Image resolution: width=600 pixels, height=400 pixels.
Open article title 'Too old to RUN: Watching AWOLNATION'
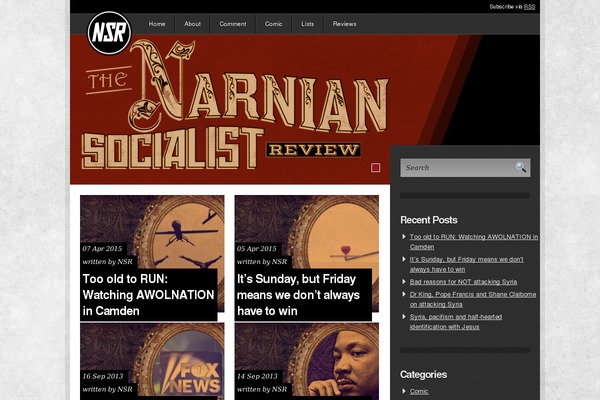click(148, 295)
